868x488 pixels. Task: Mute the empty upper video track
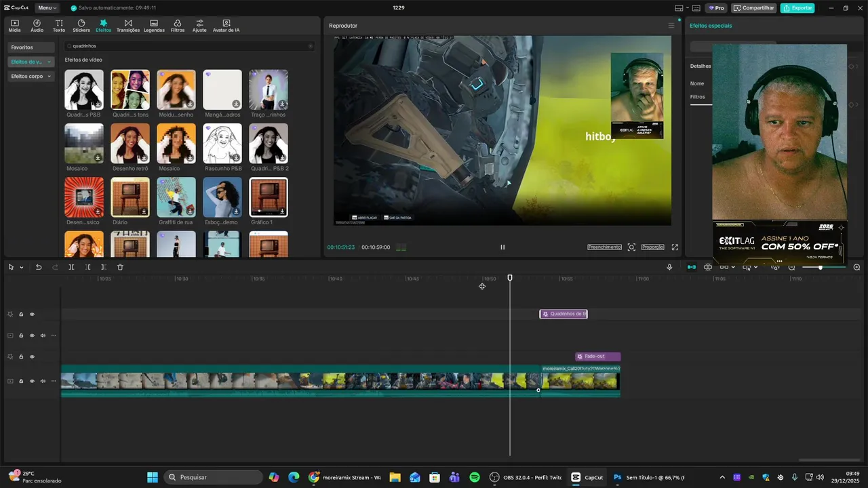point(43,335)
